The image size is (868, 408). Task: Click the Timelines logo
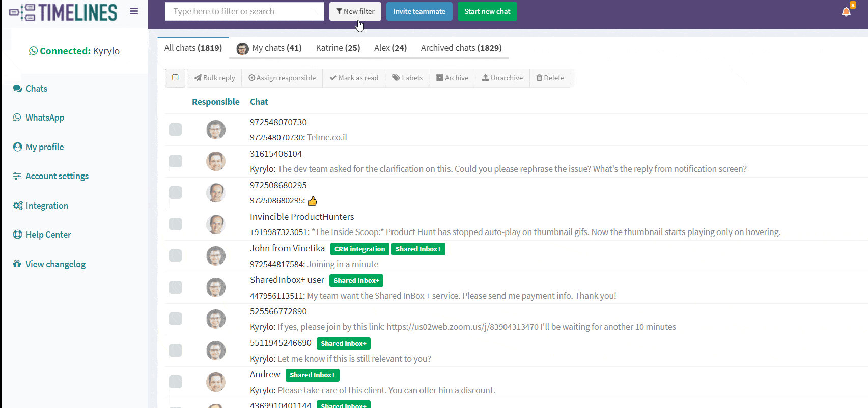pyautogui.click(x=63, y=12)
